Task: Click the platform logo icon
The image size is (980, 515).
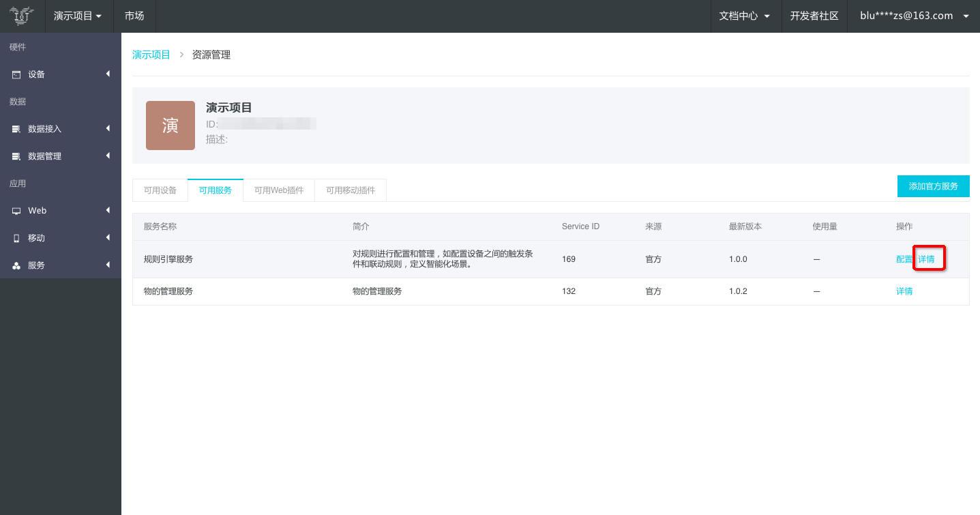Action: click(x=22, y=15)
